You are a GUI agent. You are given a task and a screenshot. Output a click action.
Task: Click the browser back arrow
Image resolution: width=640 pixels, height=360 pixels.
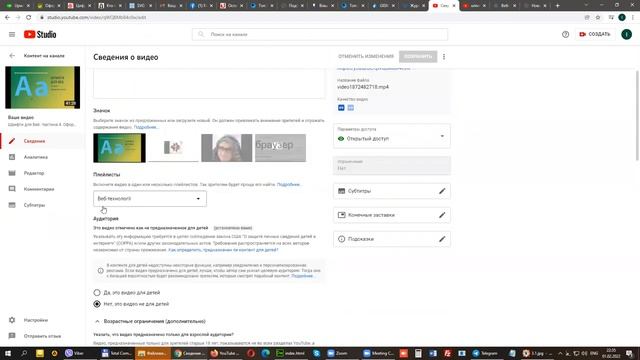tap(7, 18)
